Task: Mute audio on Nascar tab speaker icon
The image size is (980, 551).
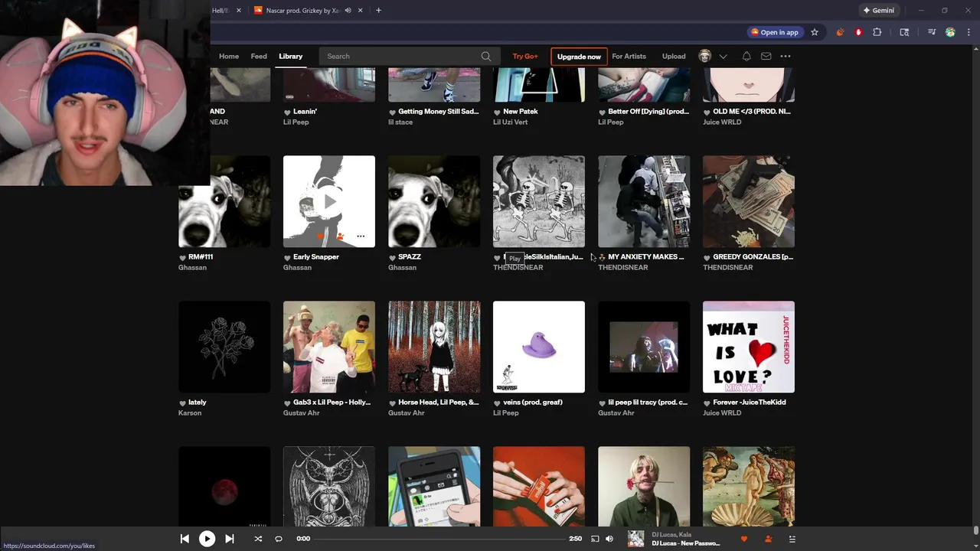Action: coord(348,10)
